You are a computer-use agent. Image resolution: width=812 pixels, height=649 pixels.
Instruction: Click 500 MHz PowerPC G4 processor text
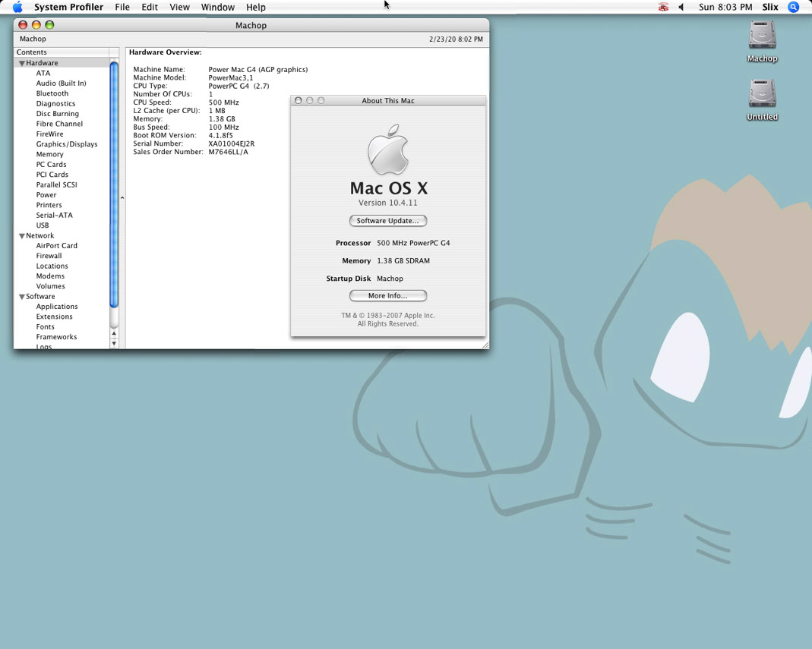pos(413,243)
